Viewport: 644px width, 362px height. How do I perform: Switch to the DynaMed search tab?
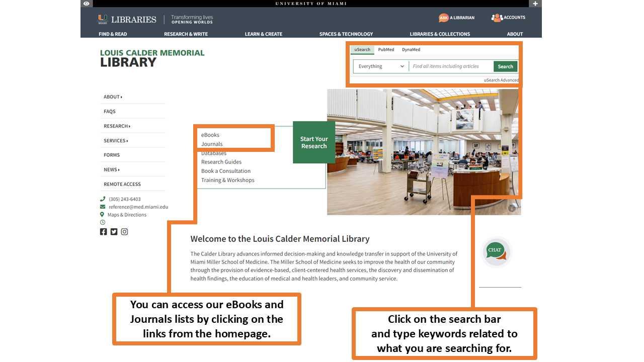pyautogui.click(x=411, y=50)
